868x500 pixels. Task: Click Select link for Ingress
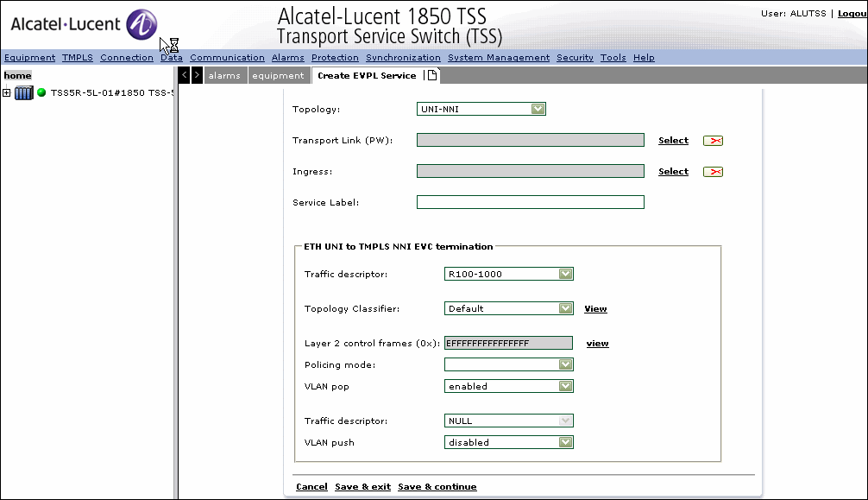click(x=673, y=172)
